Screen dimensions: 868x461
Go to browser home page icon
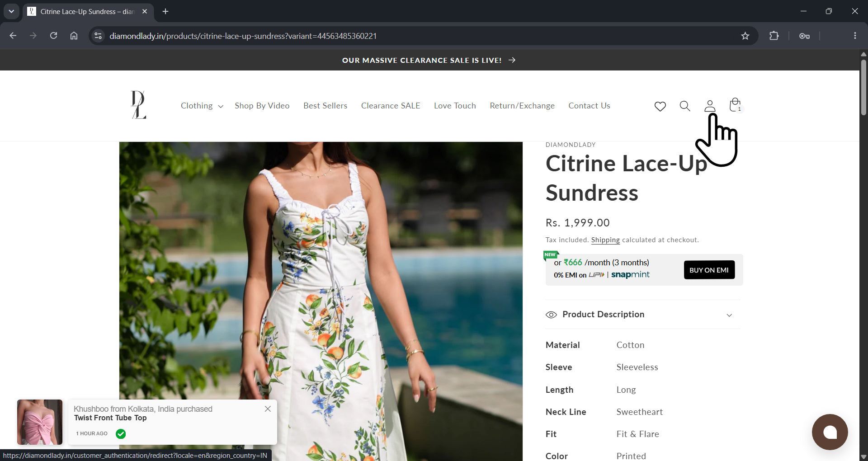[74, 36]
